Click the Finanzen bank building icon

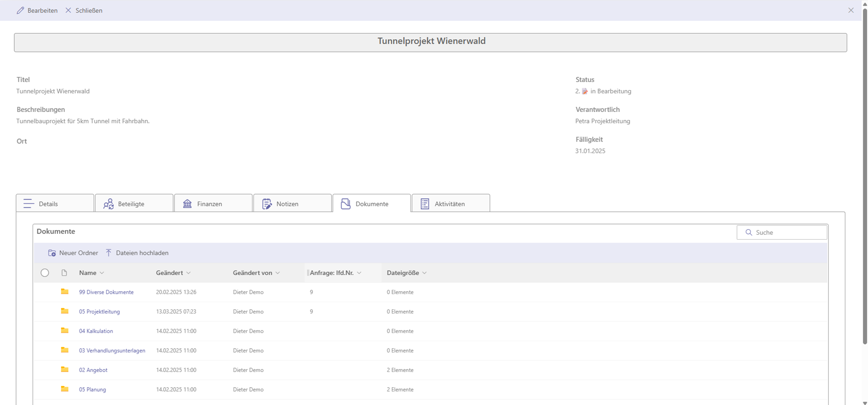click(187, 204)
